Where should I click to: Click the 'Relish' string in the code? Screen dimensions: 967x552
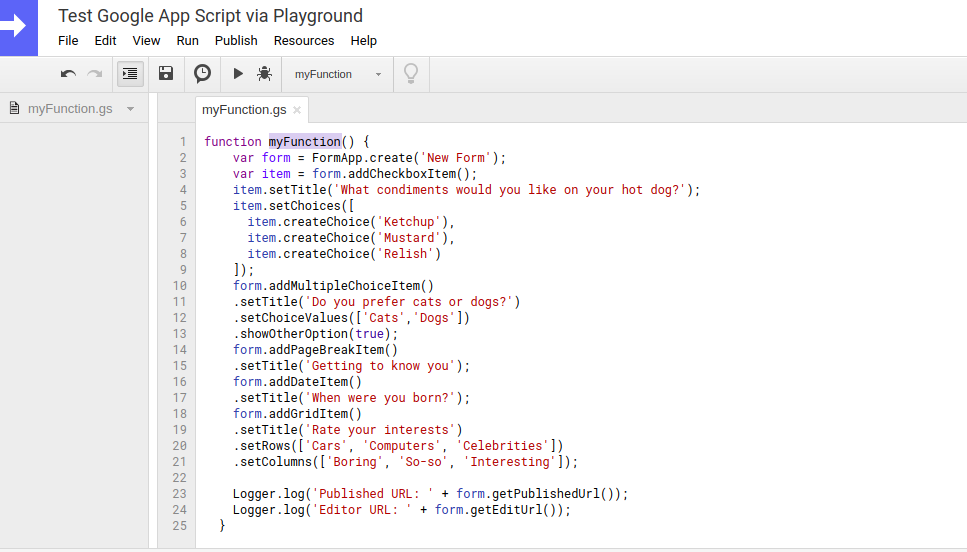tap(405, 254)
